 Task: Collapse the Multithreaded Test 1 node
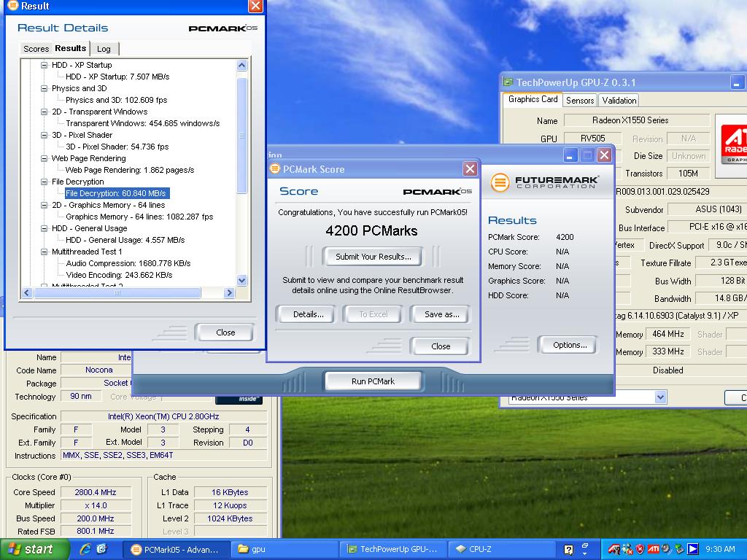[44, 252]
